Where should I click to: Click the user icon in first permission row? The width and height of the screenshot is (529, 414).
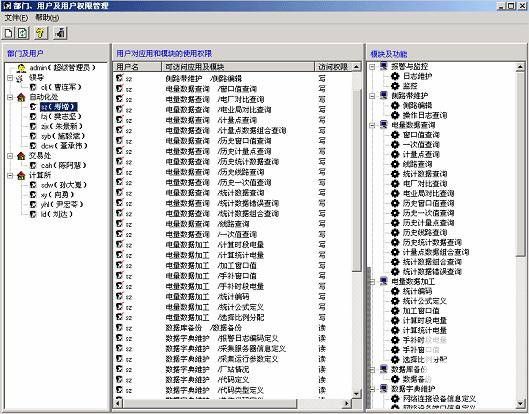tap(119, 78)
